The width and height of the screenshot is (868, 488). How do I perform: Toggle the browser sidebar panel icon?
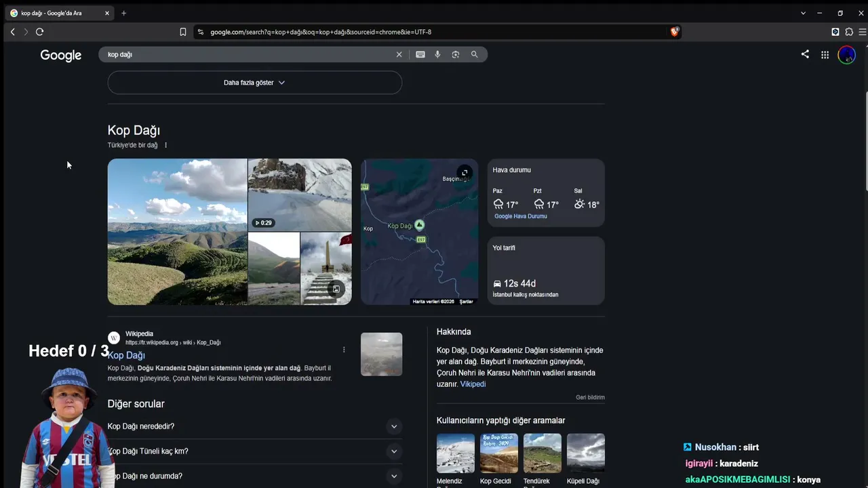point(835,32)
